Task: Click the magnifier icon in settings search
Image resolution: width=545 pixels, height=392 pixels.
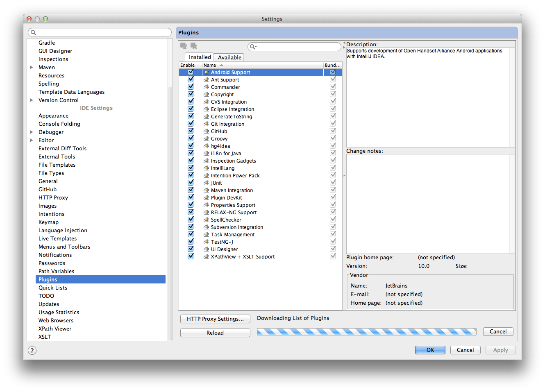Action: [34, 32]
